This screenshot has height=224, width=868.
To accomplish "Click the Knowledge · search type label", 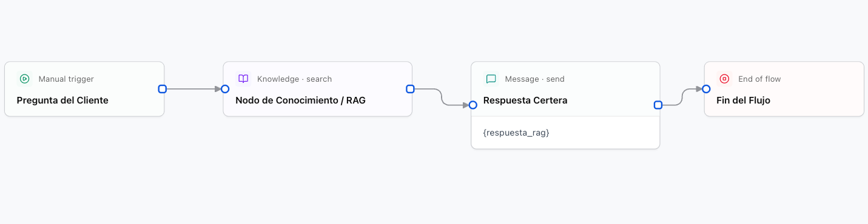I will pos(294,79).
